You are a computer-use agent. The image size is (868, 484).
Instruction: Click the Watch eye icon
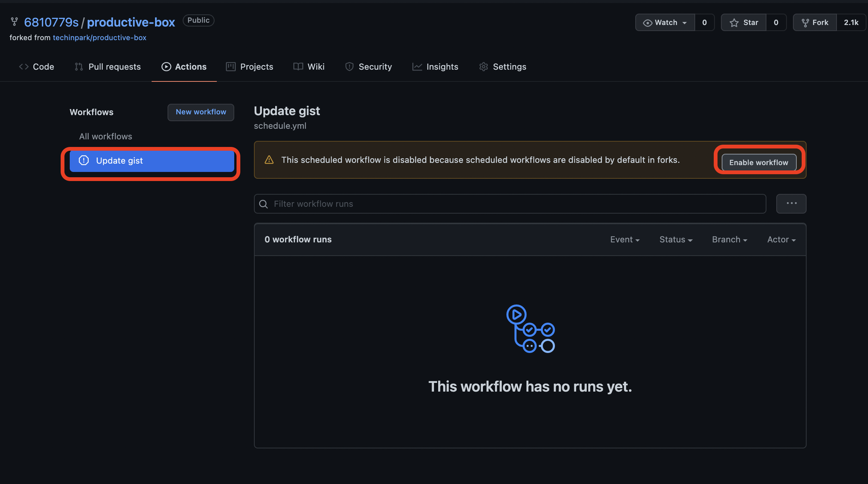coord(648,23)
